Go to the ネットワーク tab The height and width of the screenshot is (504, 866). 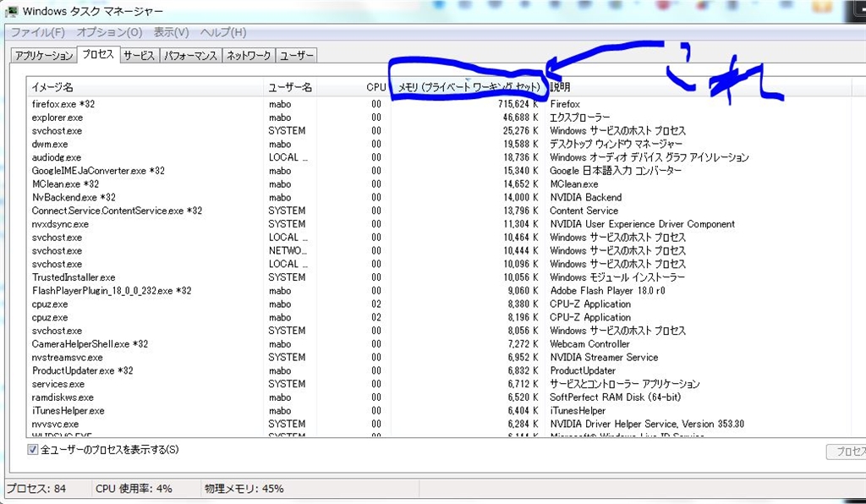tap(249, 55)
